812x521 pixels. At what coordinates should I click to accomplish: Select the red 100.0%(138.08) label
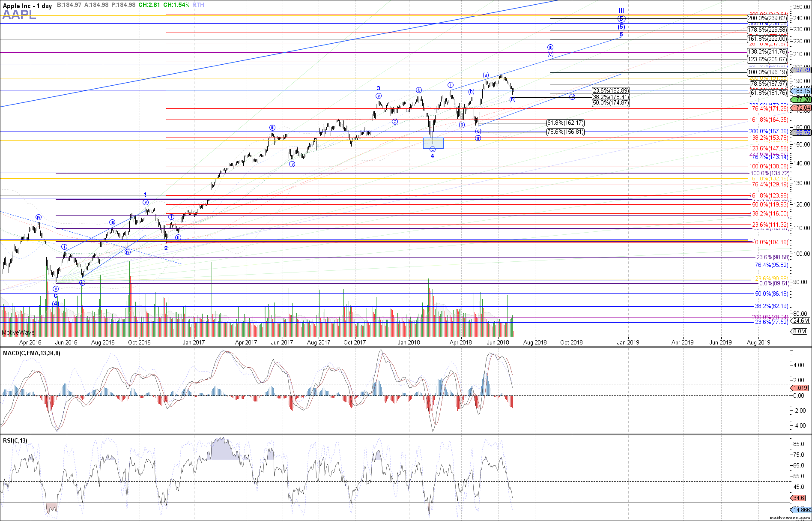tap(769, 167)
